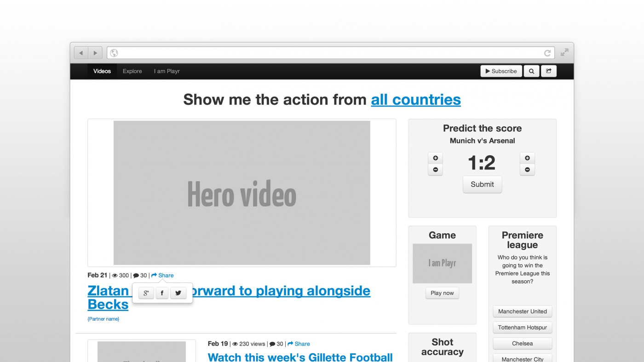The height and width of the screenshot is (362, 644).
Task: Vote for Tottenham Hotspur
Action: (x=523, y=328)
